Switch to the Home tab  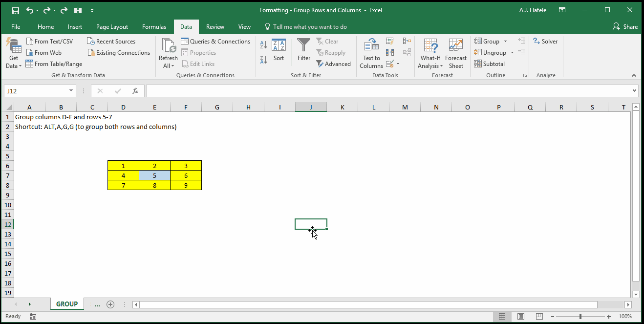click(x=45, y=27)
